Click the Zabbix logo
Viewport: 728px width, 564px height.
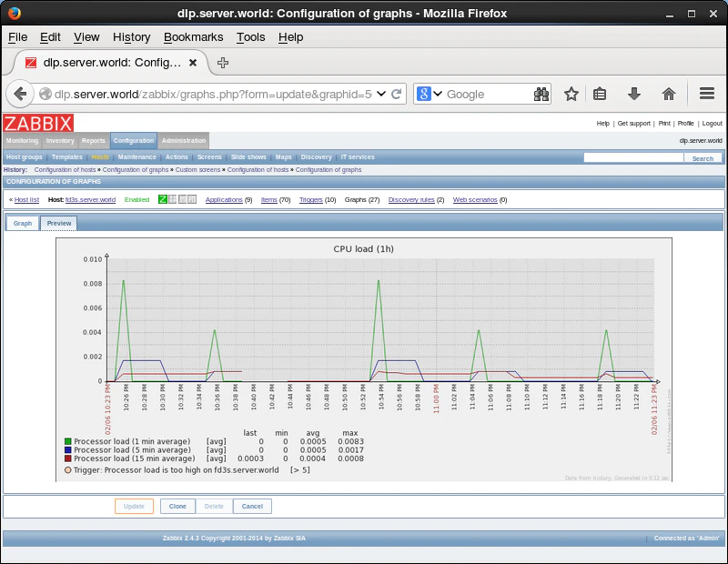point(38,123)
